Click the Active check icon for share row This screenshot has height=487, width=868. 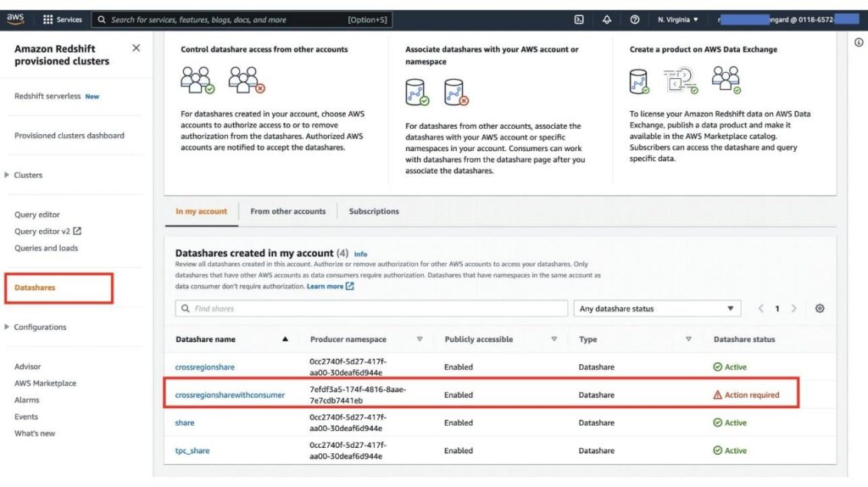tap(717, 423)
